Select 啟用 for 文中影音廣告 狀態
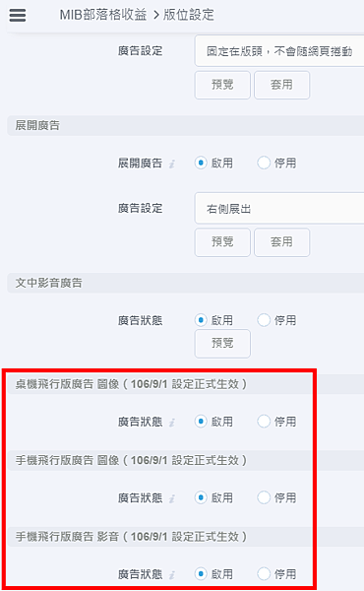 [201, 320]
